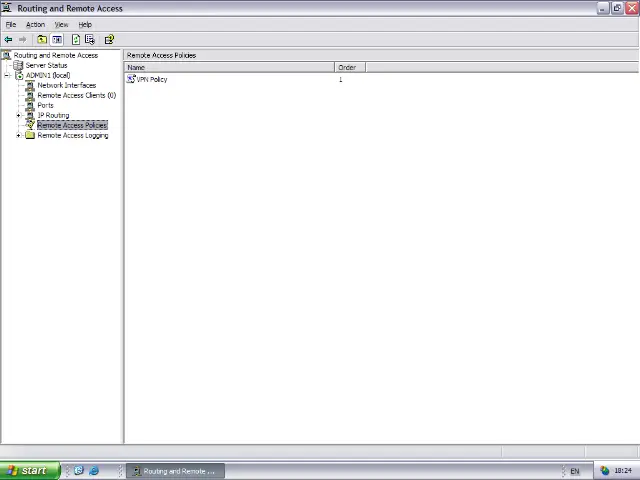Select ADMIN1 (local) in the tree

[48, 75]
